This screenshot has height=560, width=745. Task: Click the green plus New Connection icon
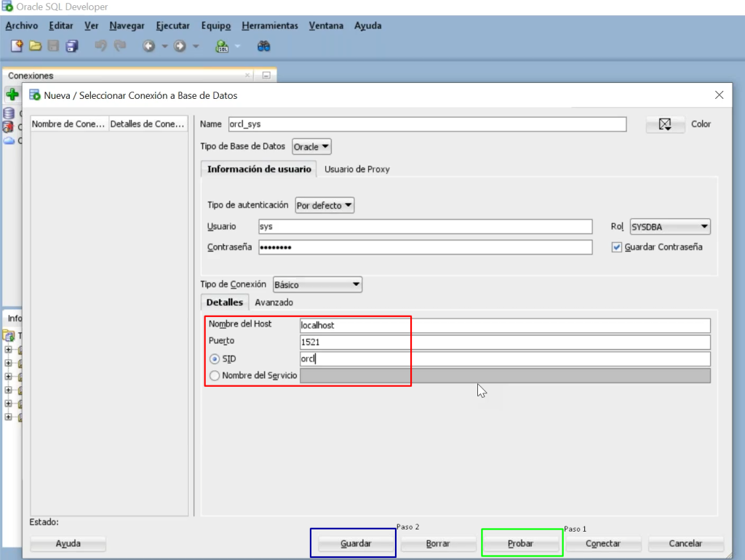(12, 95)
